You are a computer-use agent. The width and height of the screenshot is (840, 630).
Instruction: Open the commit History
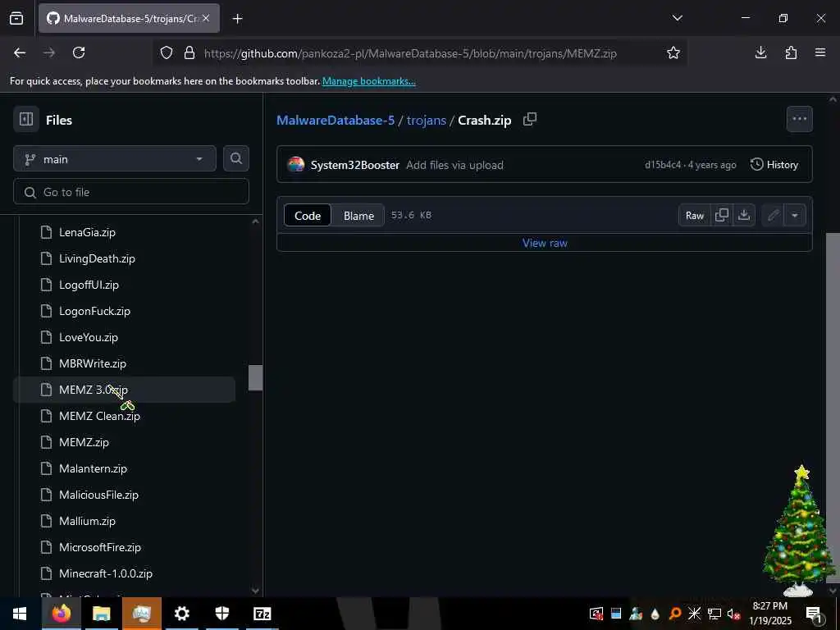pos(774,164)
